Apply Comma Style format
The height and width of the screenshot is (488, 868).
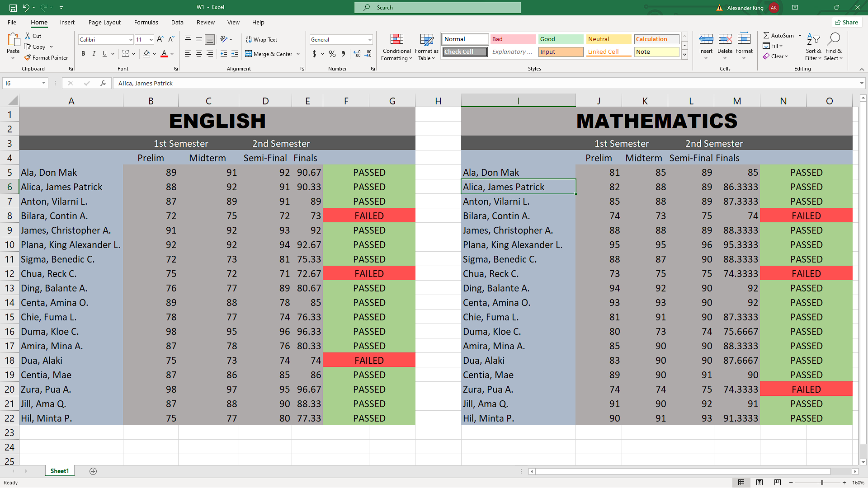(x=344, y=54)
